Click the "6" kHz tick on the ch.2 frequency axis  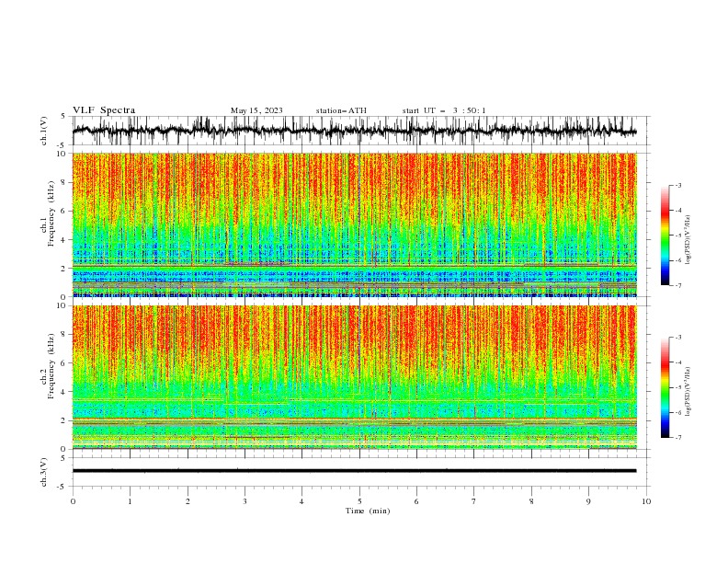tap(63, 363)
